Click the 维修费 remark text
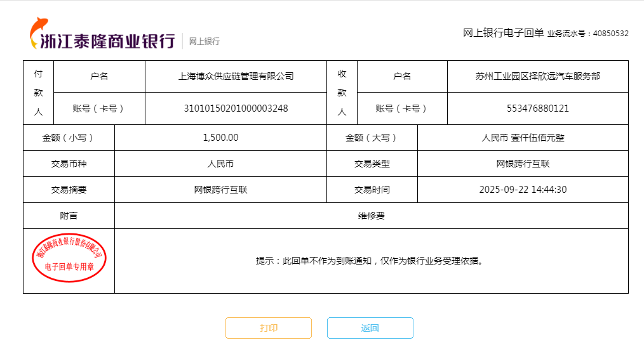Image resolution: width=644 pixels, height=340 pixels. tap(371, 216)
